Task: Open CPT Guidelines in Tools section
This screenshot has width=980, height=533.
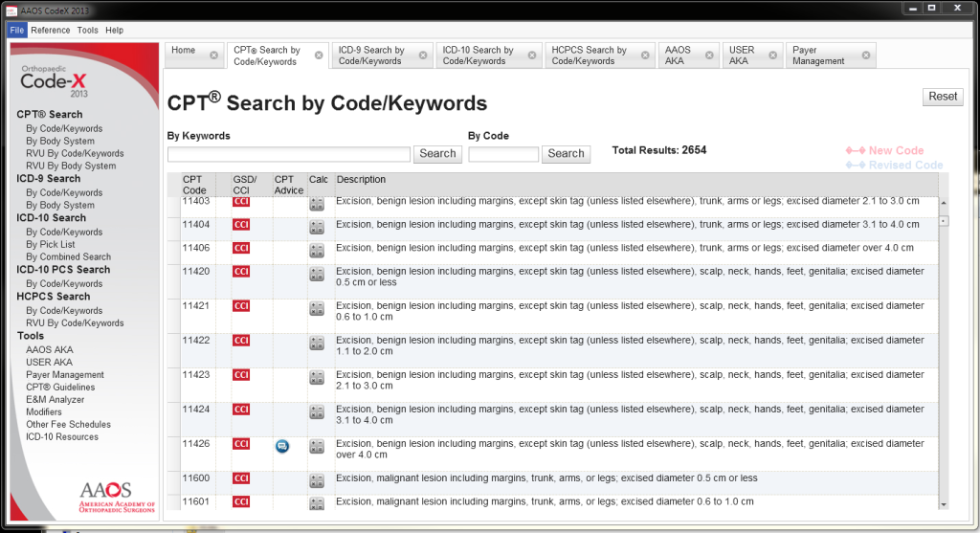Action: click(x=60, y=388)
